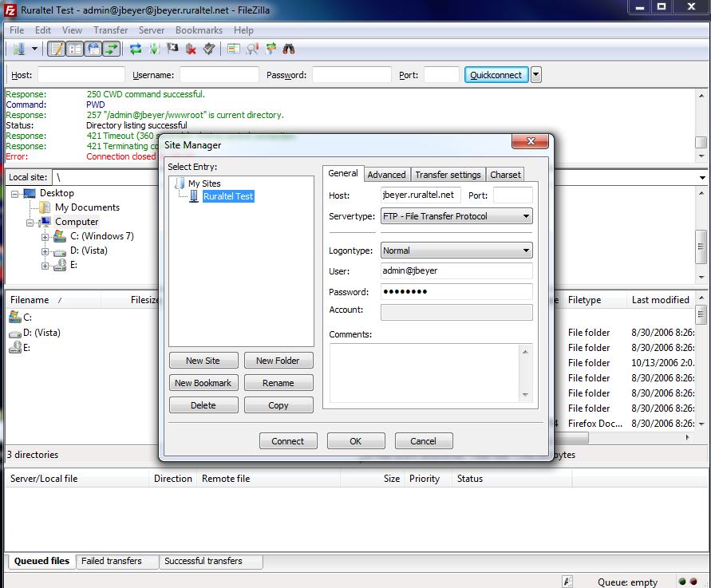This screenshot has height=588, width=711.
Task: Click the My Sites folder icon
Action: click(180, 184)
